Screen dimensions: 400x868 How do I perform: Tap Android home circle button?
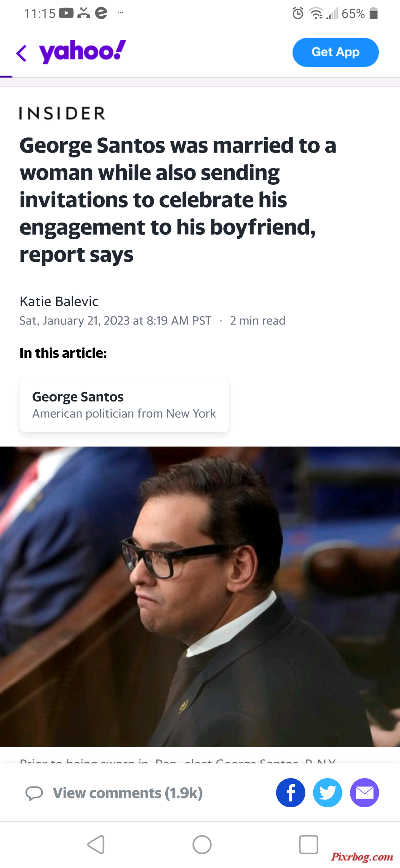point(202,844)
